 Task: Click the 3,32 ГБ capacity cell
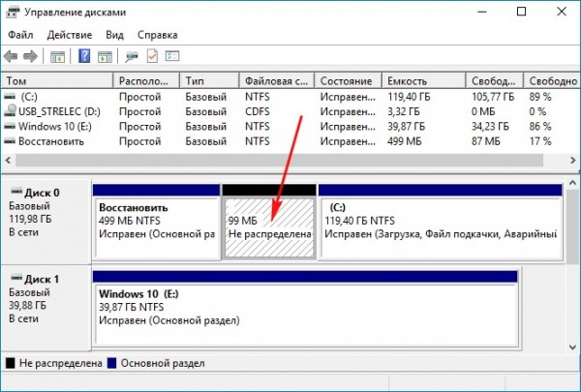tap(404, 111)
